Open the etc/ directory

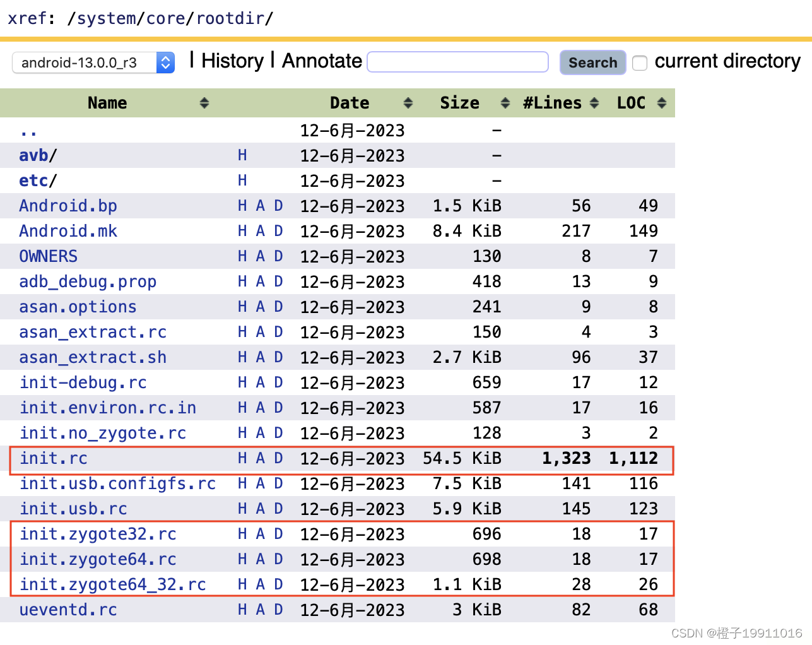[38, 180]
